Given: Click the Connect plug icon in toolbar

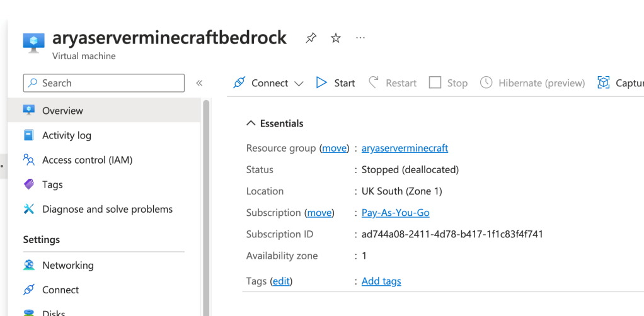Looking at the screenshot, I should click(x=239, y=83).
